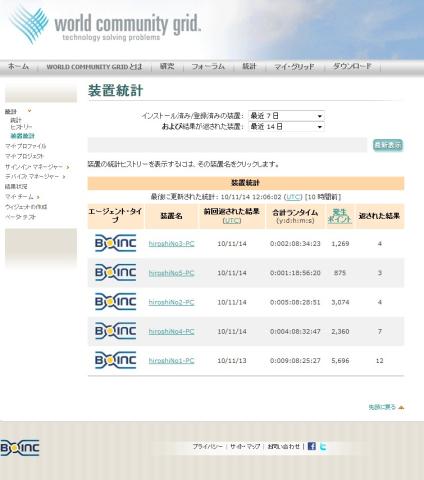Open マイ プロファイル in the sidebar
This screenshot has height=480, width=424.
click(x=26, y=146)
